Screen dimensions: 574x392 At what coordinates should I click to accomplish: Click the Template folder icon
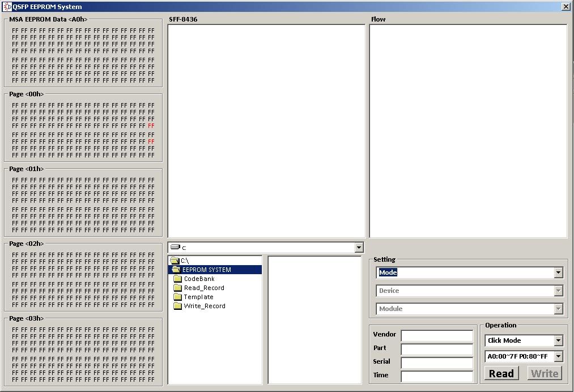(x=176, y=296)
